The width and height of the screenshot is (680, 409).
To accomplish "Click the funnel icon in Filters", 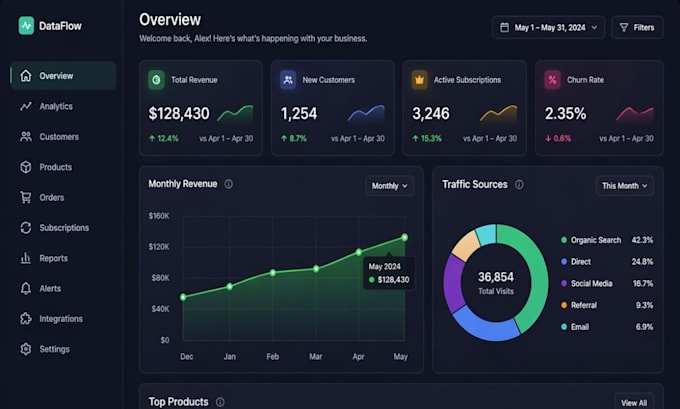I will click(624, 27).
